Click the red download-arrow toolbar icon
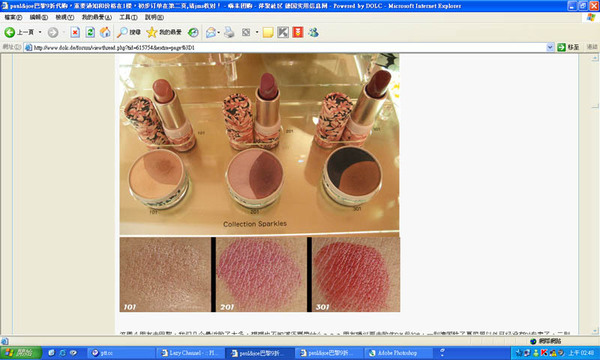 pos(298,33)
